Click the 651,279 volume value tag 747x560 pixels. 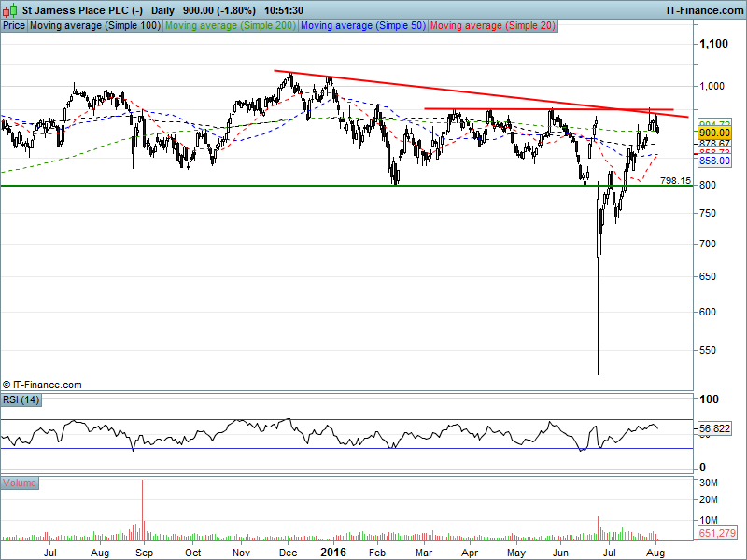pos(717,533)
